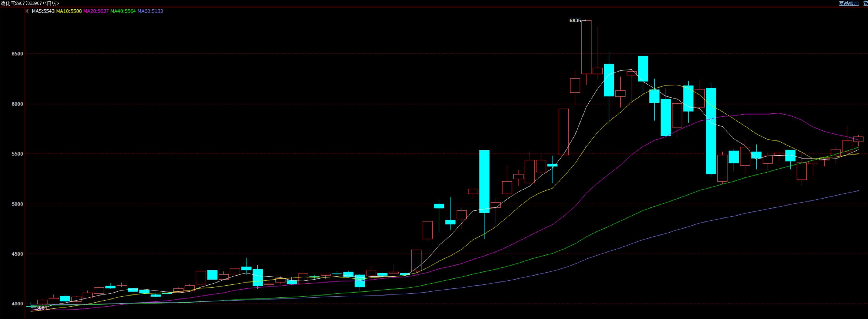
Task: Click the 5500 price axis label
Action: (18, 154)
